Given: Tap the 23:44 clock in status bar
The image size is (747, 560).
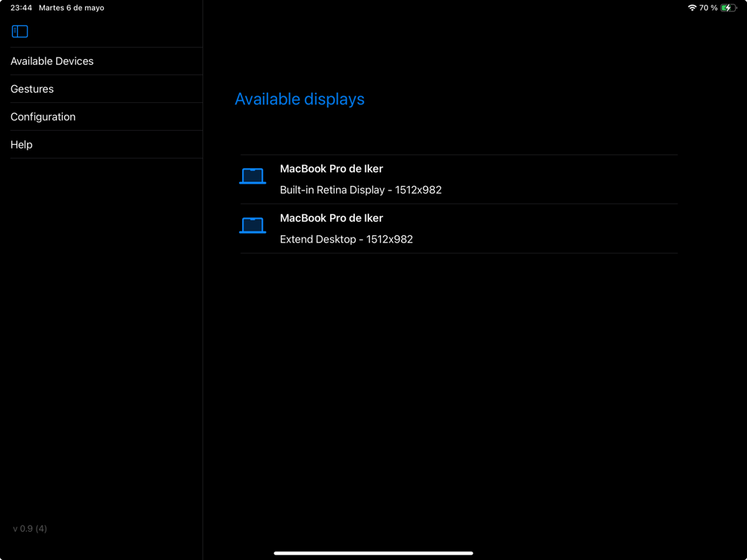Looking at the screenshot, I should [x=22, y=7].
